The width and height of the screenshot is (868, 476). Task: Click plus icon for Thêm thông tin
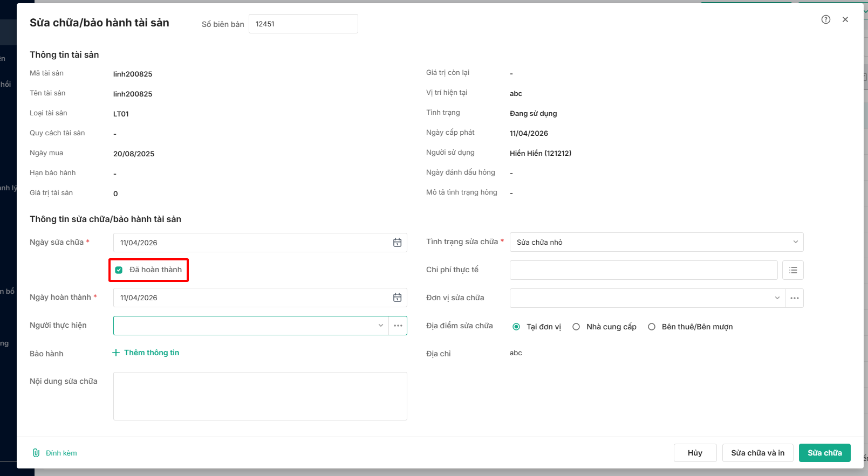click(115, 353)
